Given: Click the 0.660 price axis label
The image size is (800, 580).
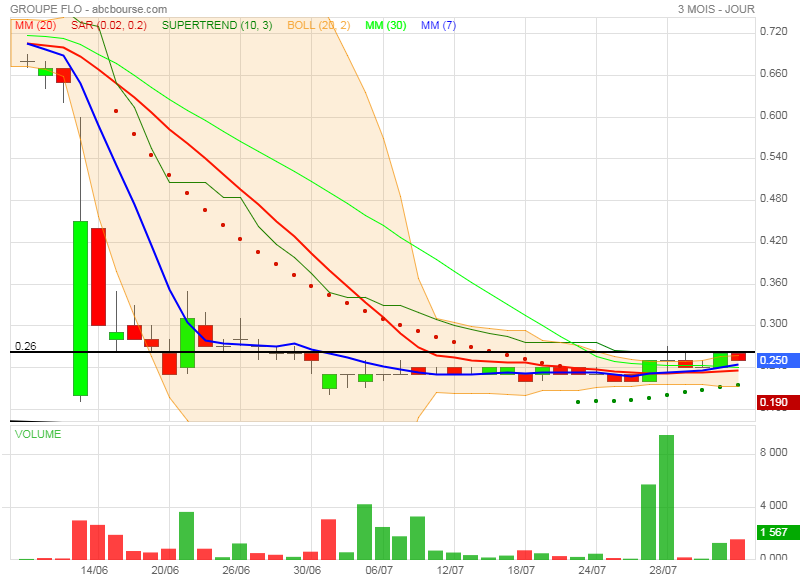Looking at the screenshot, I should (x=773, y=73).
